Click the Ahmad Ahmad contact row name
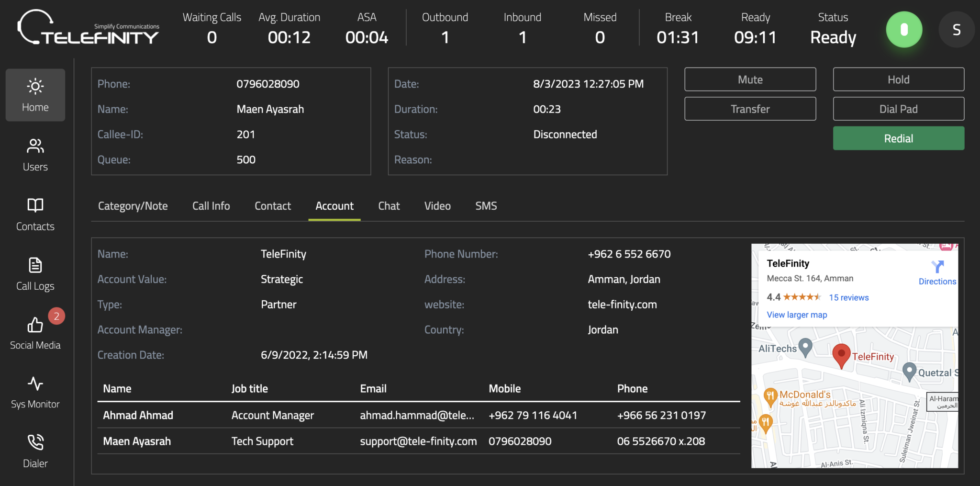This screenshot has height=486, width=980. click(138, 415)
